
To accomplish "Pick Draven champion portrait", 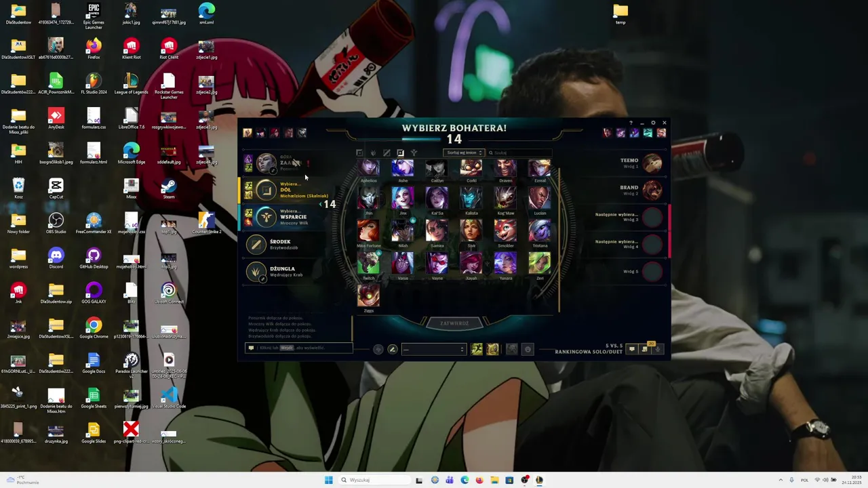I will coord(505,169).
